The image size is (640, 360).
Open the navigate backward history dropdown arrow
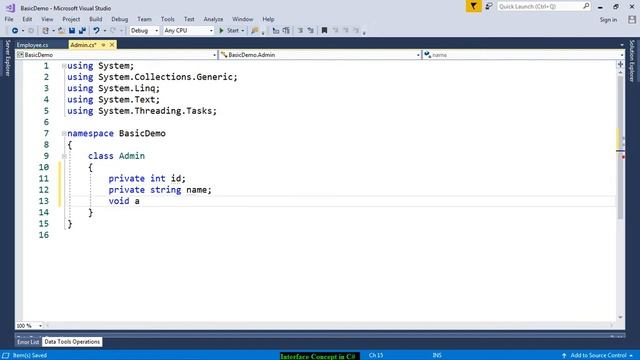click(x=22, y=31)
